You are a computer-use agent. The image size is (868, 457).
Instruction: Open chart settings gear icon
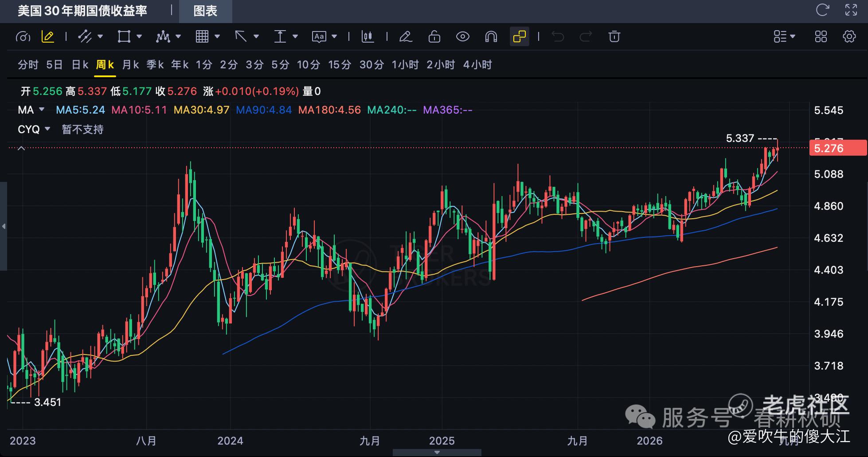coord(849,37)
